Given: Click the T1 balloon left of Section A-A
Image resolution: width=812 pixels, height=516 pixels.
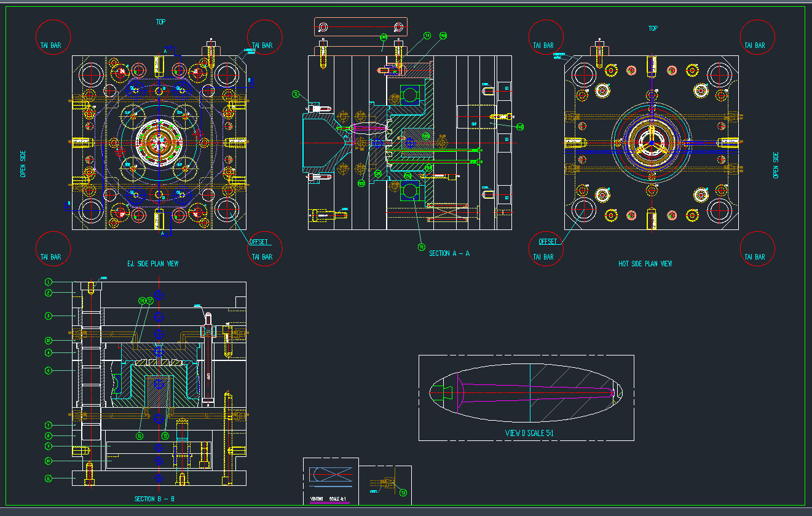Looking at the screenshot, I should click(x=295, y=94).
